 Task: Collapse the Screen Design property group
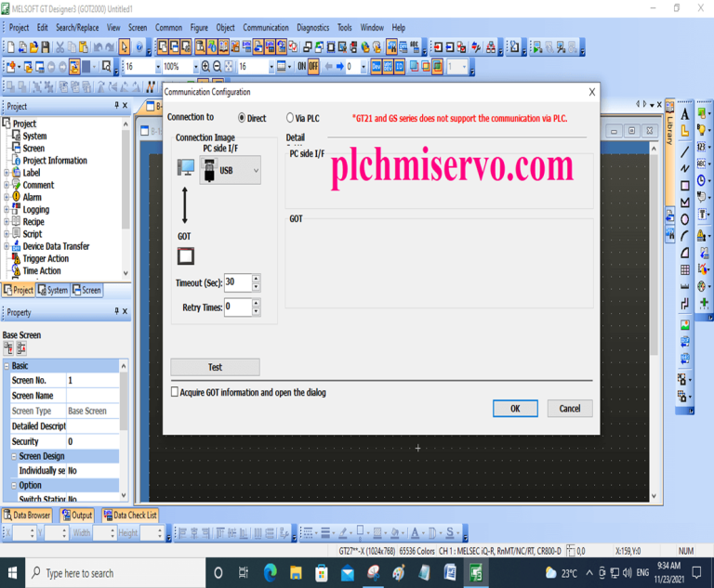click(14, 456)
